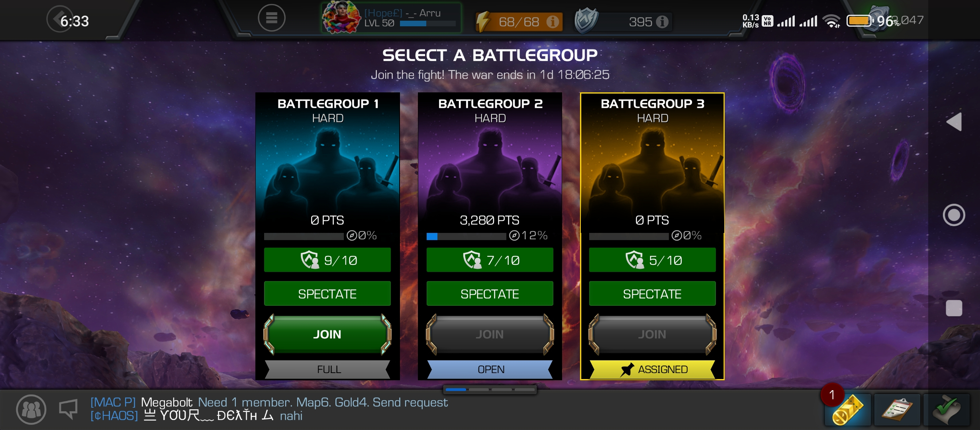
Task: View Battlegroup 2 members 7/10
Action: click(490, 260)
